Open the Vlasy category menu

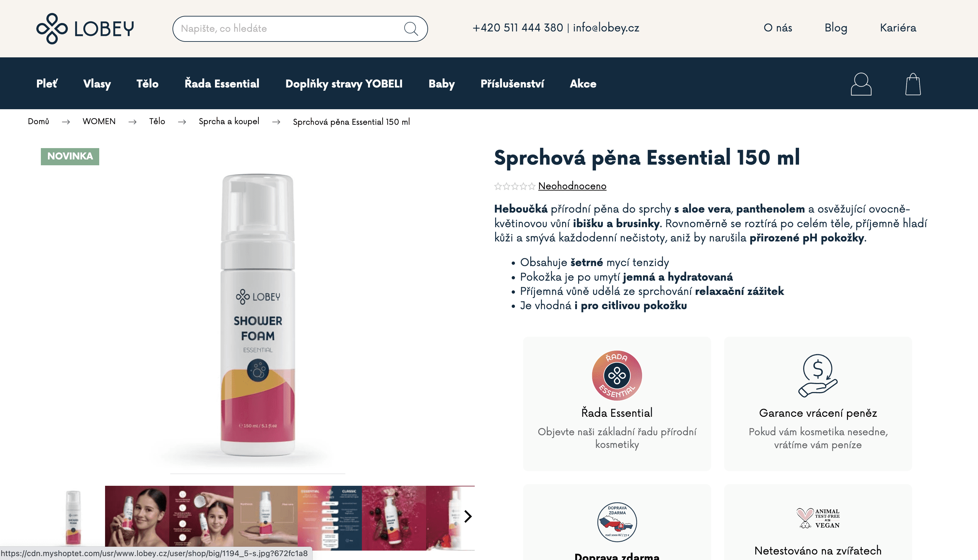point(97,84)
